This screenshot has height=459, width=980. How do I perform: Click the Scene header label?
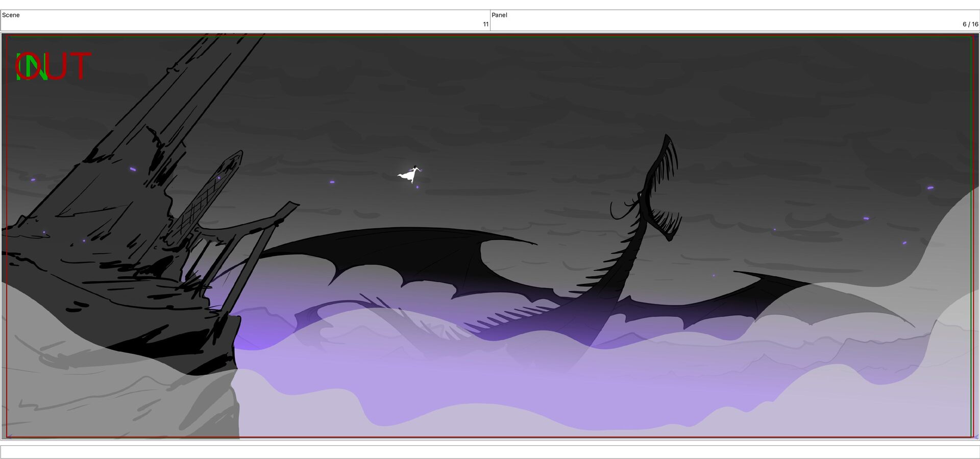11,15
